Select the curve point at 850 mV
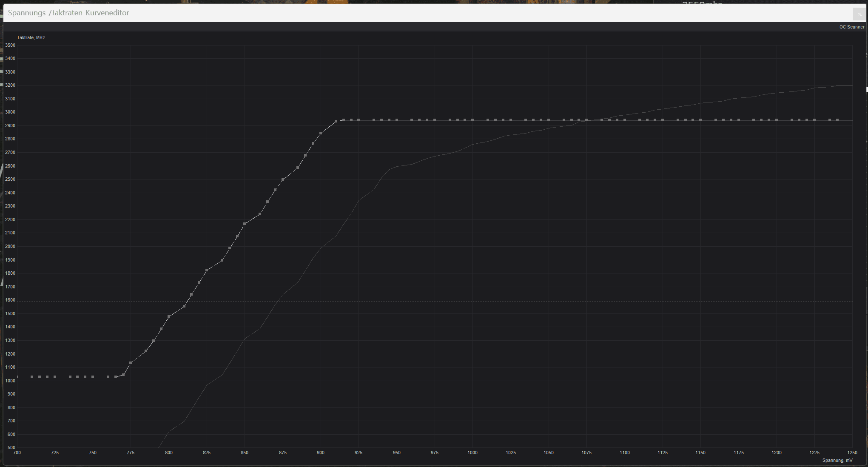The image size is (868, 467). click(x=245, y=224)
